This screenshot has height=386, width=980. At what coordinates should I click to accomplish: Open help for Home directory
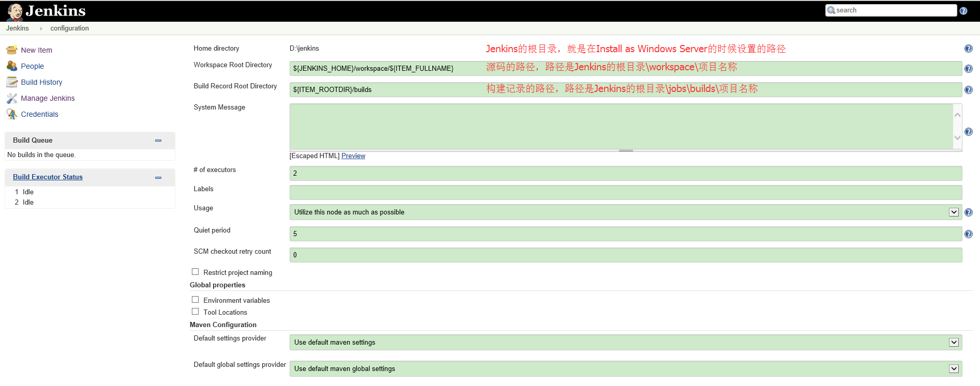pyautogui.click(x=969, y=49)
